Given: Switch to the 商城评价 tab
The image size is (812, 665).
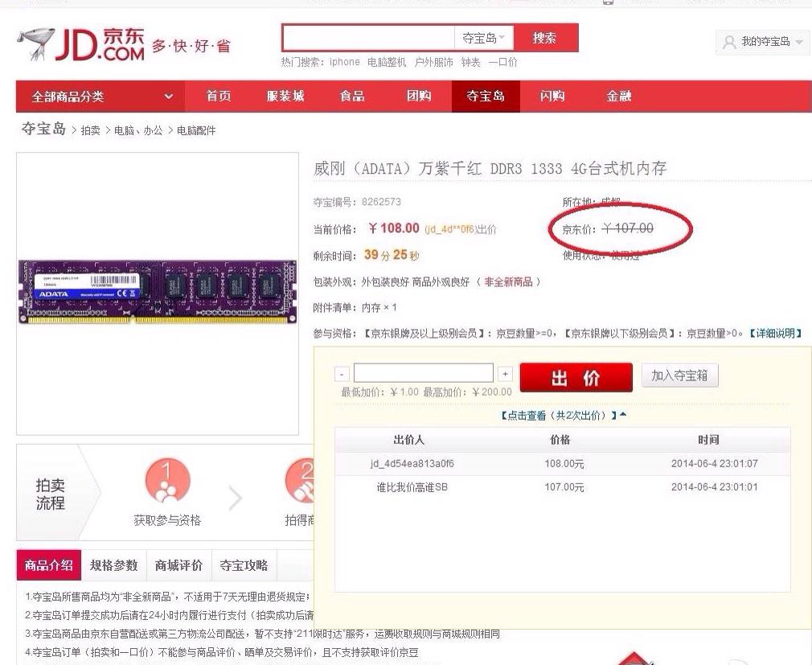Looking at the screenshot, I should (178, 565).
